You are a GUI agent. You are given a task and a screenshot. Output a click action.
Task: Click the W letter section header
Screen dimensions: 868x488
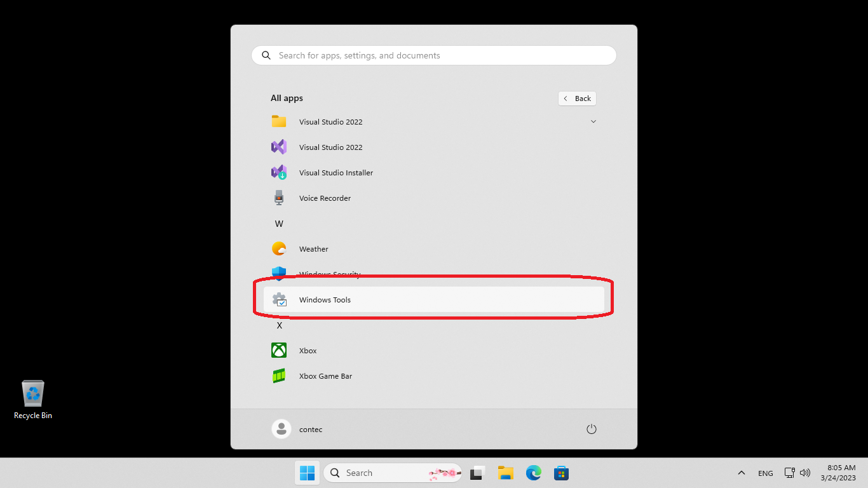click(x=279, y=224)
